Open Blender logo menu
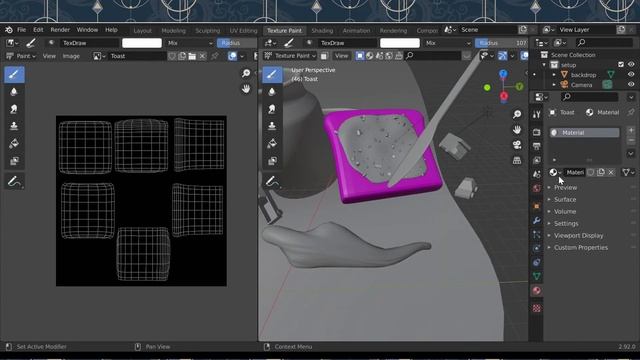Viewport: 640px width, 360px height. pyautogui.click(x=9, y=30)
